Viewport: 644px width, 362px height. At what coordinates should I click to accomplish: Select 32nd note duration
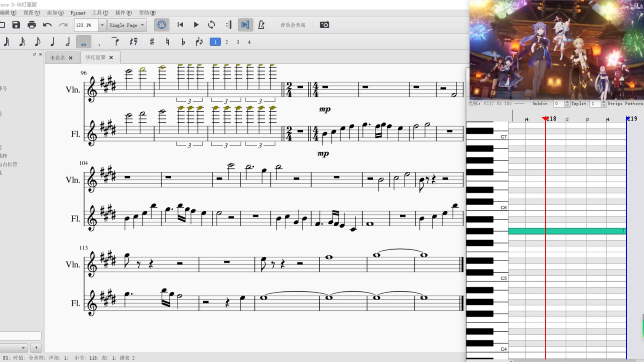[x=7, y=42]
